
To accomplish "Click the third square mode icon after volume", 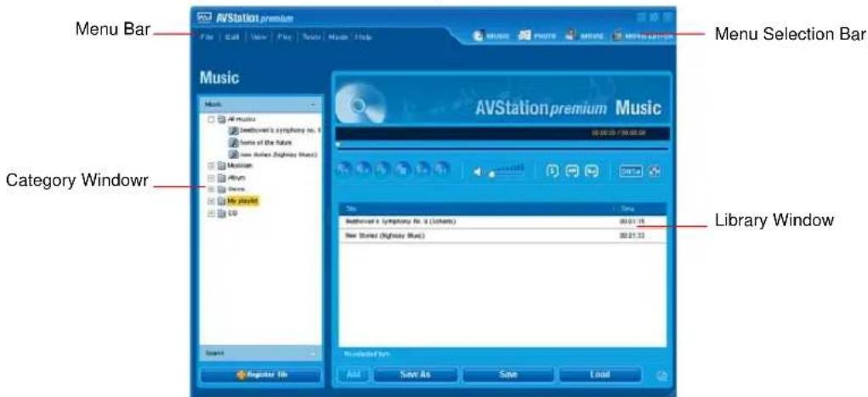I will click(x=591, y=171).
